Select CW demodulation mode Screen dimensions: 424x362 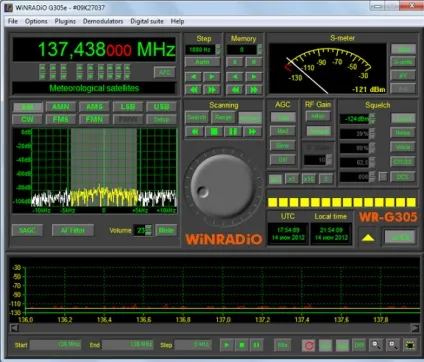[27, 119]
